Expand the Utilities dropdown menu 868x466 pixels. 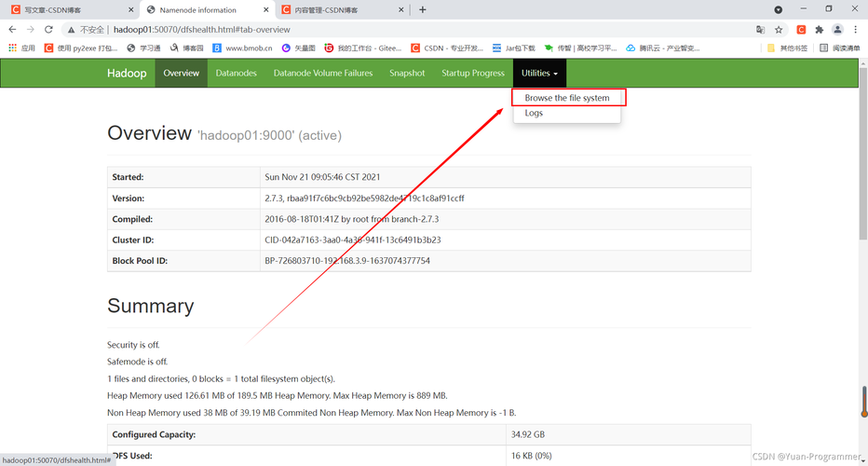(x=539, y=73)
